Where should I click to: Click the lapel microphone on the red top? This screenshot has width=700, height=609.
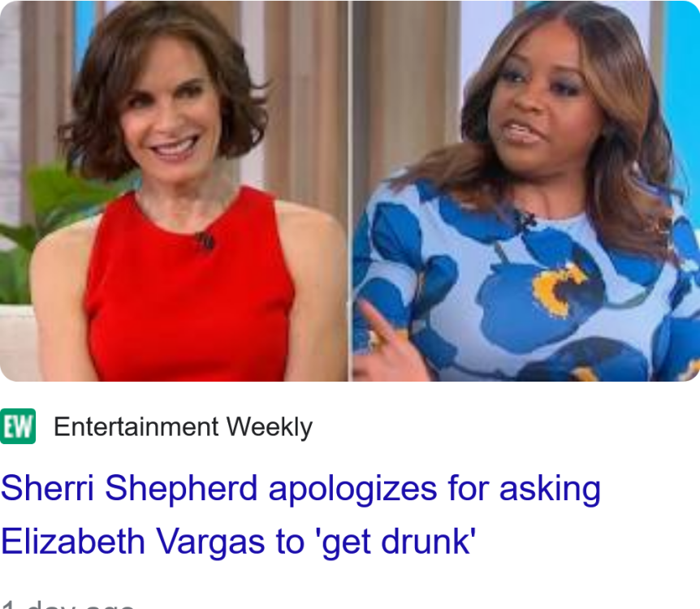205,240
